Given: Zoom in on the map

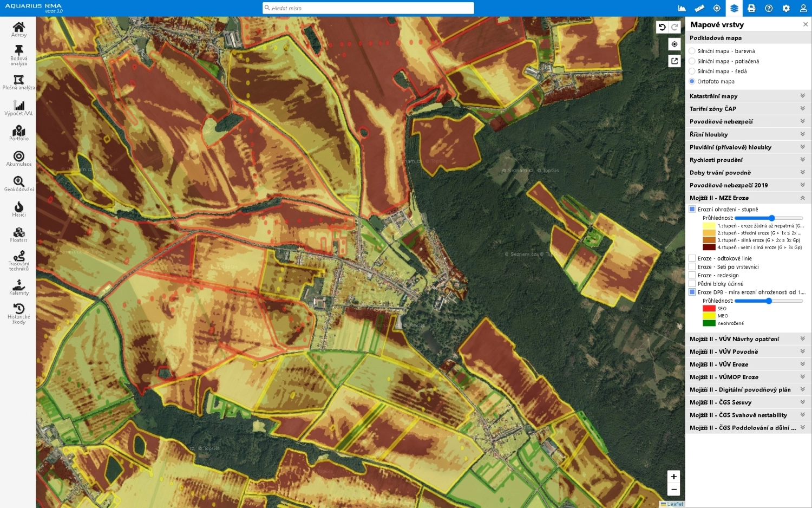Looking at the screenshot, I should (673, 477).
